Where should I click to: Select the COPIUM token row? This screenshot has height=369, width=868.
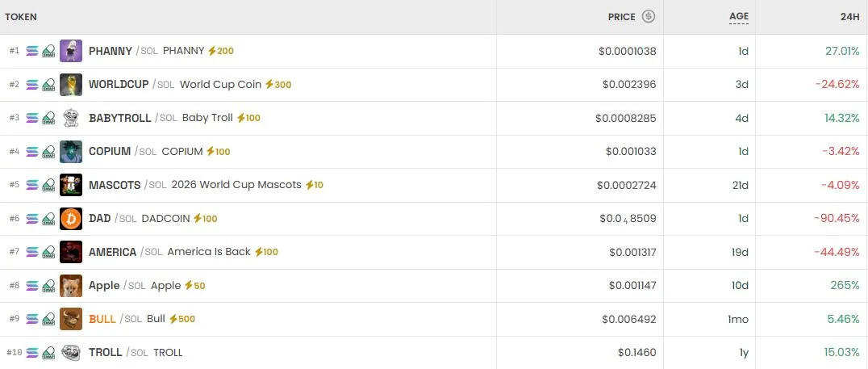click(x=434, y=151)
